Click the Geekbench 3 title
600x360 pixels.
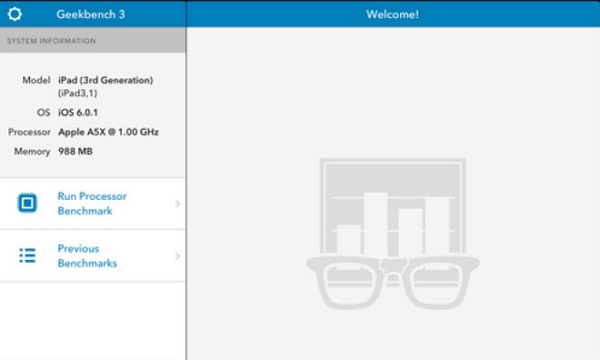(x=91, y=15)
